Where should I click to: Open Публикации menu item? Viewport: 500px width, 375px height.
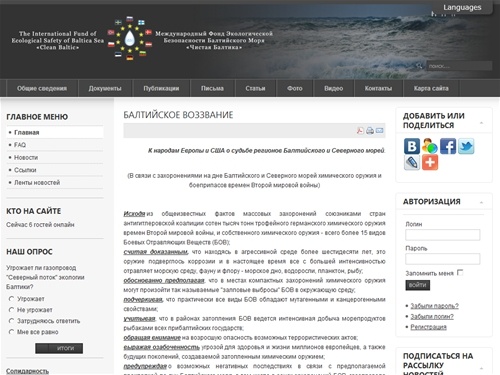[x=161, y=88]
